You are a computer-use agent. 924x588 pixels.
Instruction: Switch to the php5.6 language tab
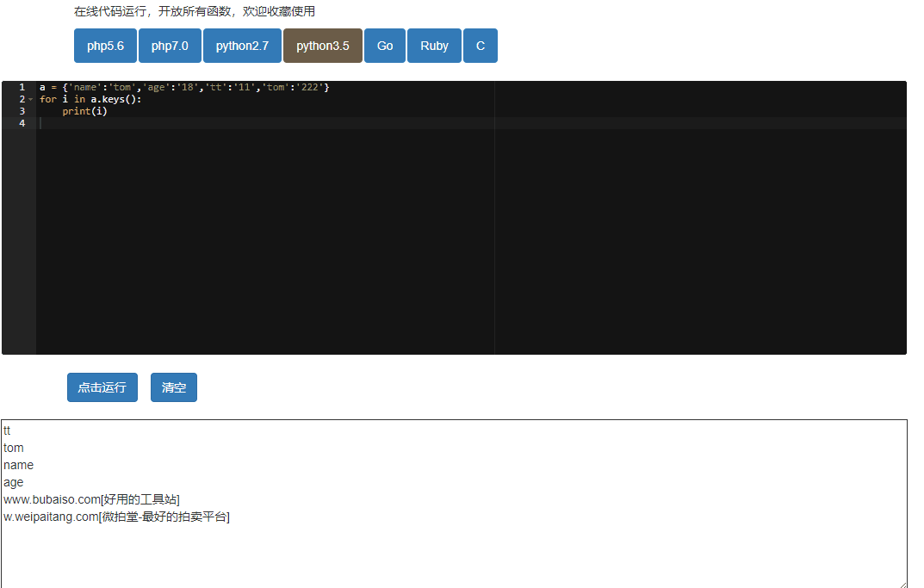[x=105, y=46]
